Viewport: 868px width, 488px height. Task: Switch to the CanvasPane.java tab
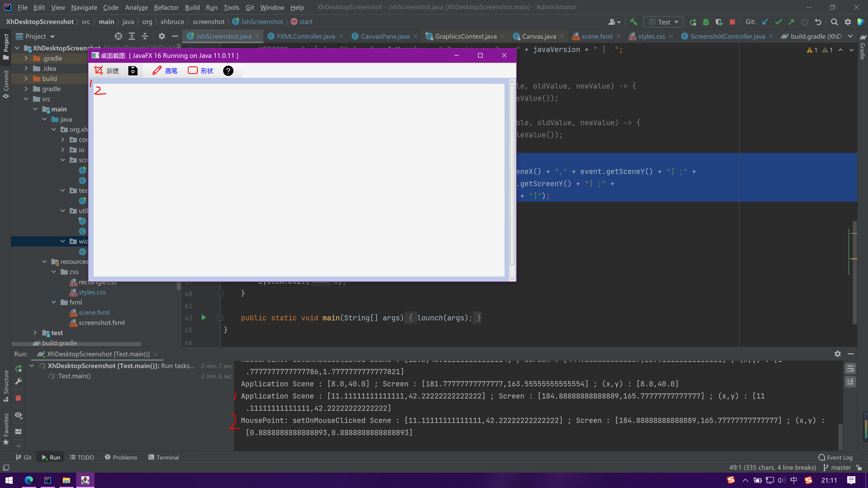[x=385, y=36]
